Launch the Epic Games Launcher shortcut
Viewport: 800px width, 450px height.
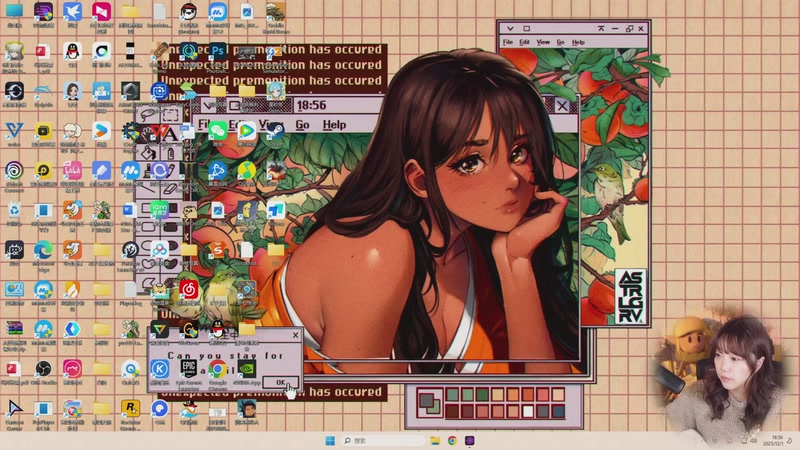tap(189, 369)
